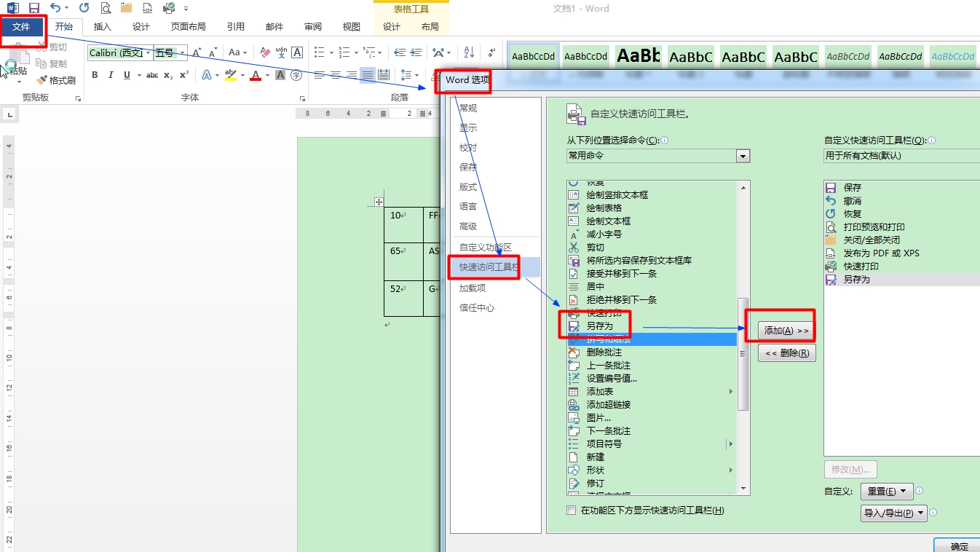The height and width of the screenshot is (552, 980).
Task: Toggle Bold formatting in the ribbon
Action: click(95, 75)
